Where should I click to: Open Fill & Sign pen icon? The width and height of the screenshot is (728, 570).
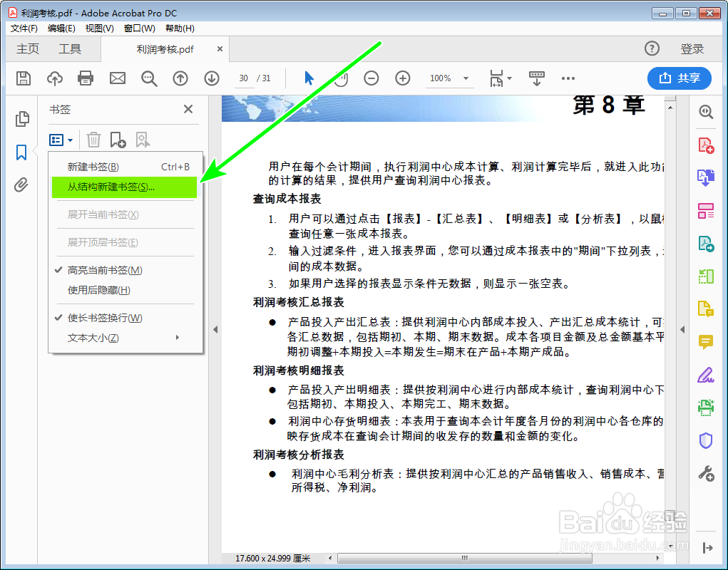706,375
